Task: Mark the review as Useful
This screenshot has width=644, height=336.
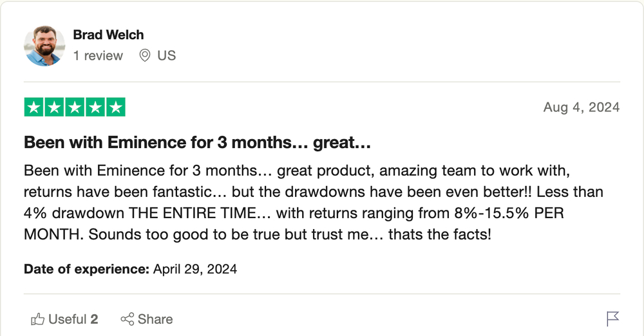Action: tap(64, 319)
